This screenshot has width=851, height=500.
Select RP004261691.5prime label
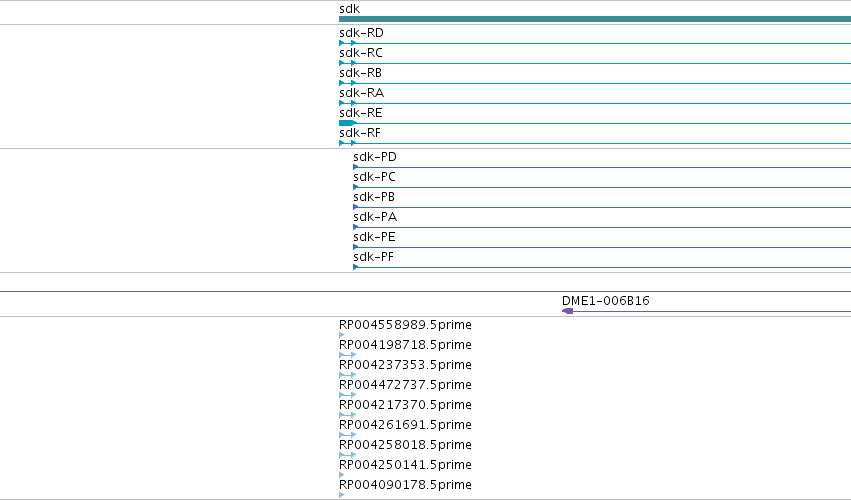click(405, 425)
